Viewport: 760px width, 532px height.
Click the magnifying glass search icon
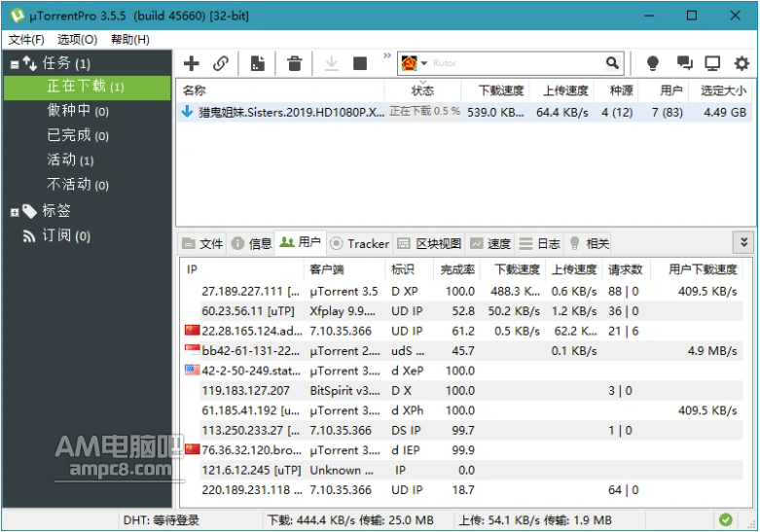613,62
